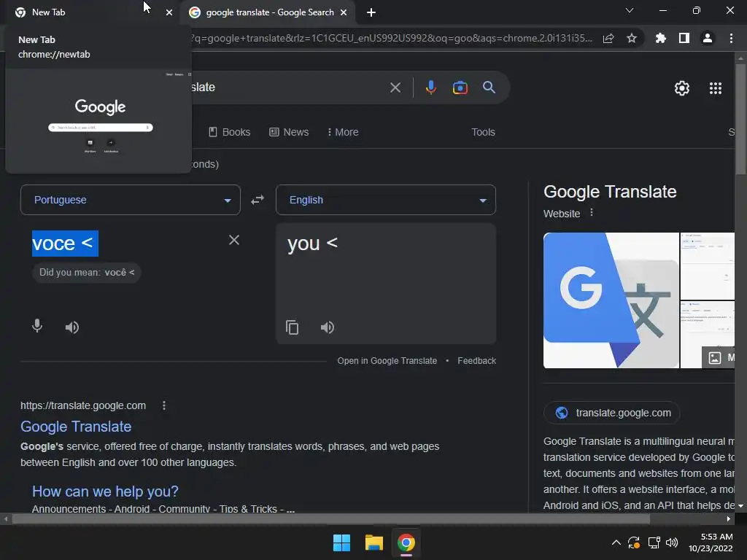Close the New Tab tab
Image resolution: width=747 pixels, height=560 pixels.
tap(169, 13)
